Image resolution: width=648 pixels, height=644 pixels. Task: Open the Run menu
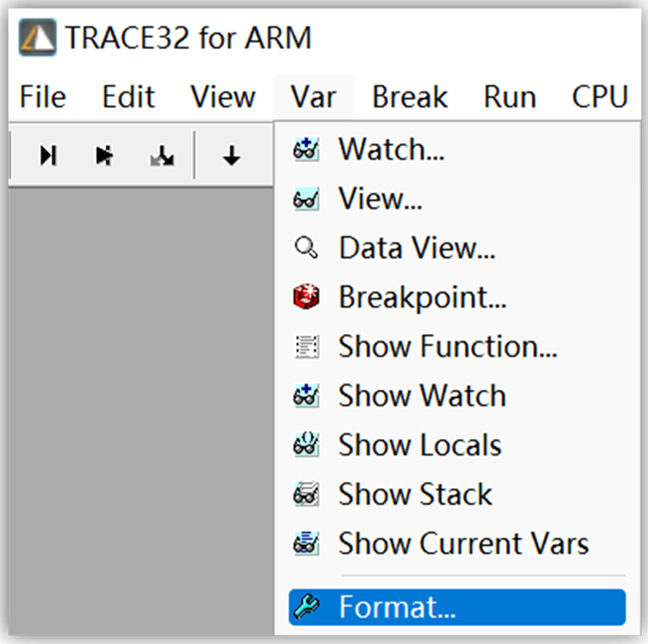tap(508, 96)
